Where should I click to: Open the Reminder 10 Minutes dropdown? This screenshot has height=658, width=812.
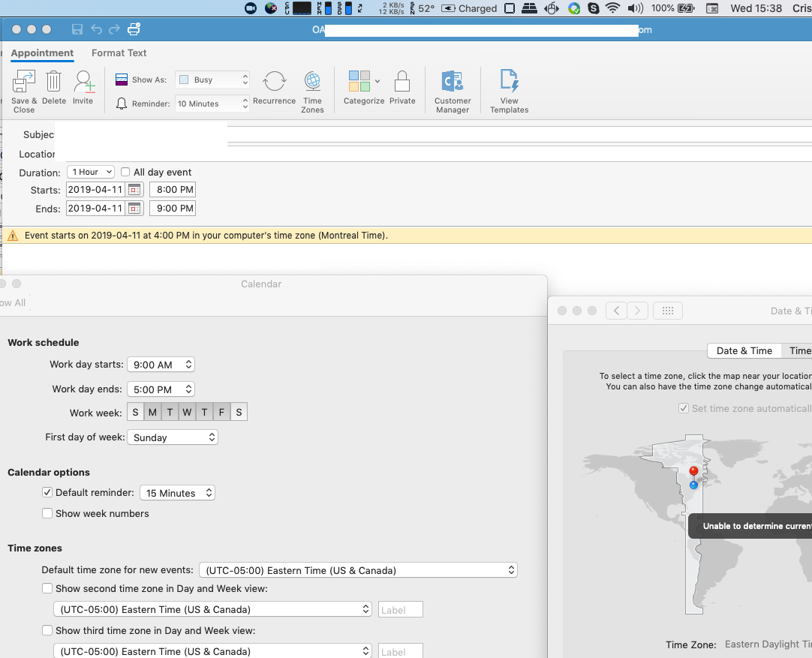[212, 104]
